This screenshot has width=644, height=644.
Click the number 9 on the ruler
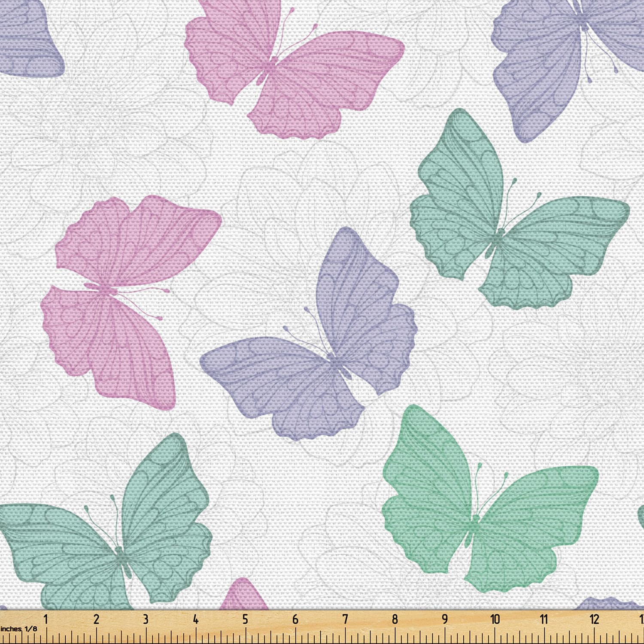pyautogui.click(x=445, y=619)
